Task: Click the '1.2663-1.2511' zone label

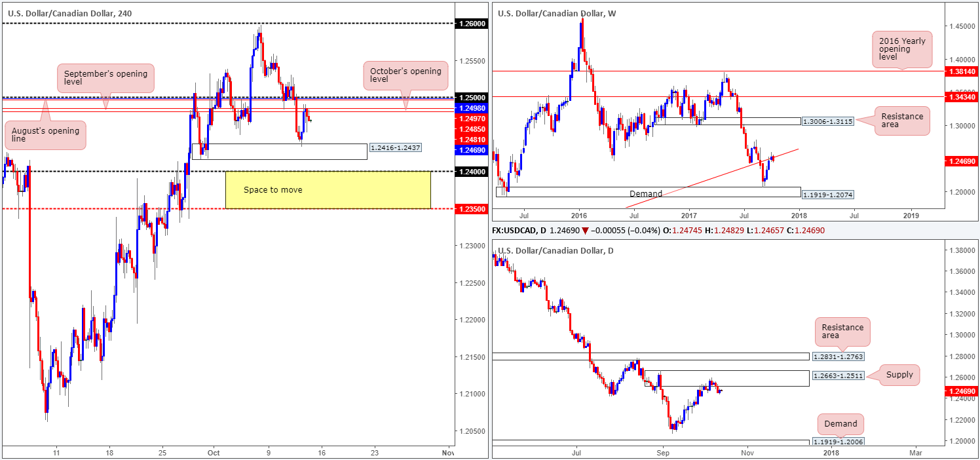Action: (838, 375)
